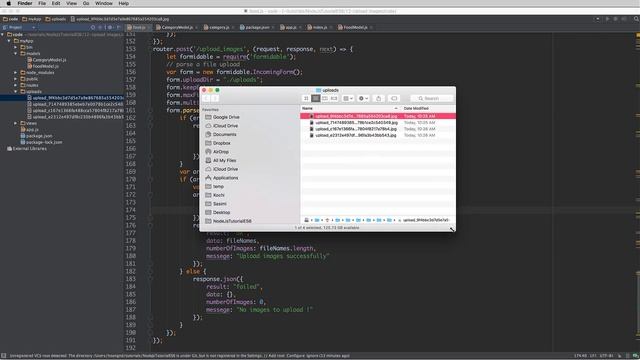
Task: Switch to the package.json editor tab
Action: (257, 27)
